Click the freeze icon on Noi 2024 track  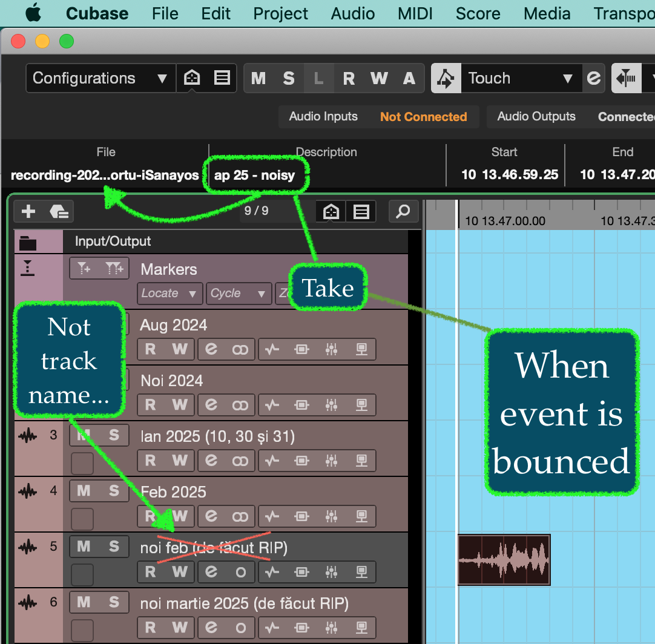301,405
